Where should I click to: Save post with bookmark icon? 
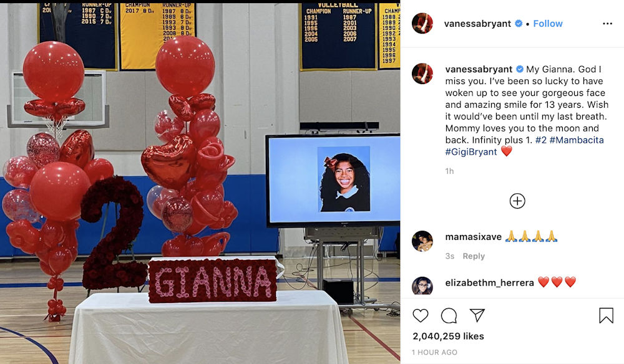point(606,315)
